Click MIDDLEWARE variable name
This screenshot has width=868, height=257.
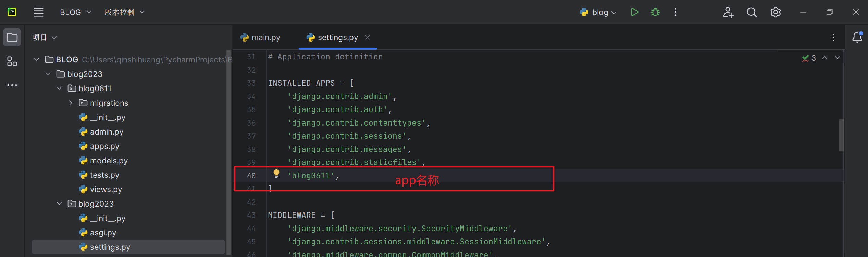coord(292,215)
